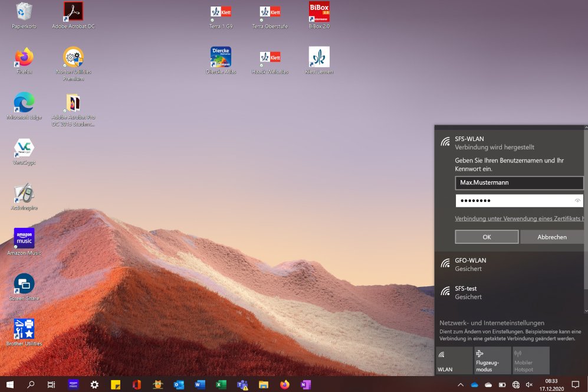Expand the SFS-test network entry
The height and width of the screenshot is (392, 588).
coord(511,293)
